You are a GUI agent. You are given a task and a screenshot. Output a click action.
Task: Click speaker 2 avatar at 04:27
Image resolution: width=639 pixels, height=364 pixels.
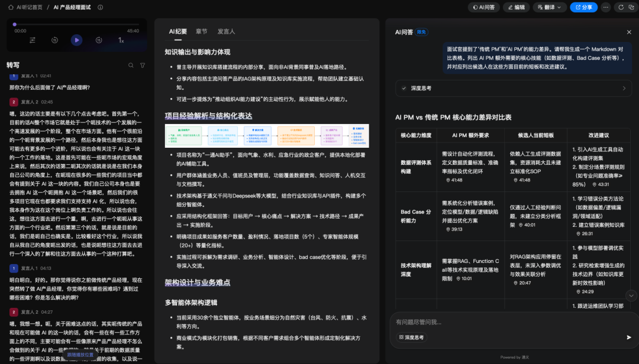coord(14,312)
